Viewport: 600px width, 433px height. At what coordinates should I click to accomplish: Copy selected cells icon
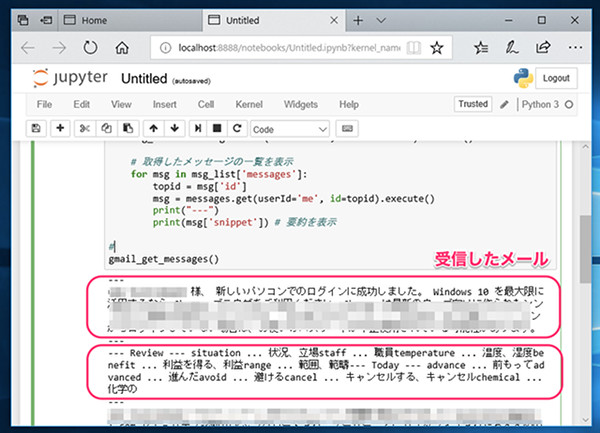tap(106, 129)
